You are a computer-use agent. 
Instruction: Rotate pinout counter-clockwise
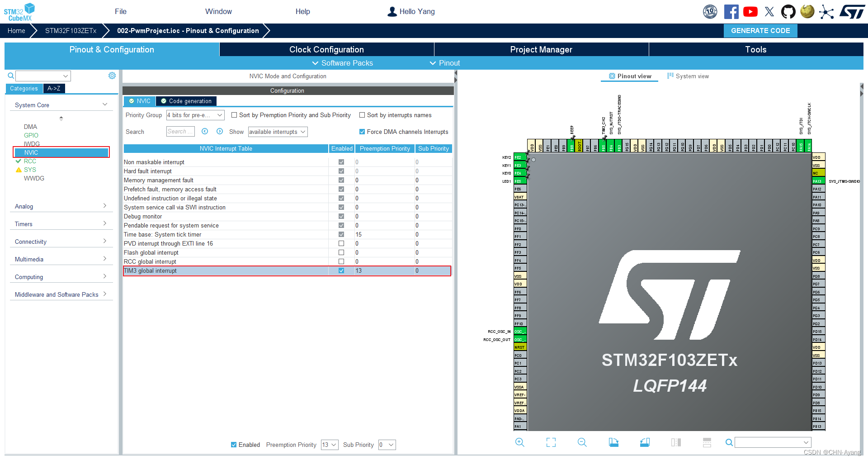coord(645,442)
